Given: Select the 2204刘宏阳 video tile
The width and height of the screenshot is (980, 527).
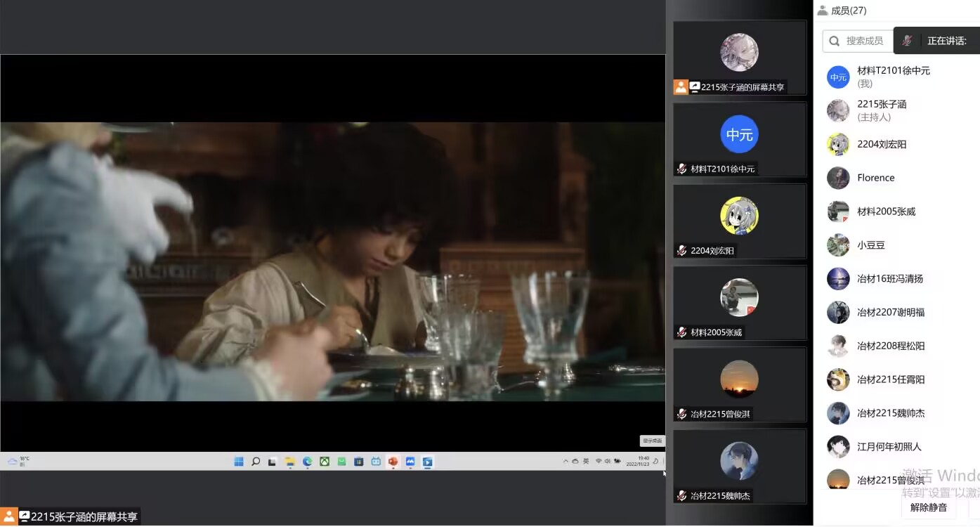Looking at the screenshot, I should point(739,221).
